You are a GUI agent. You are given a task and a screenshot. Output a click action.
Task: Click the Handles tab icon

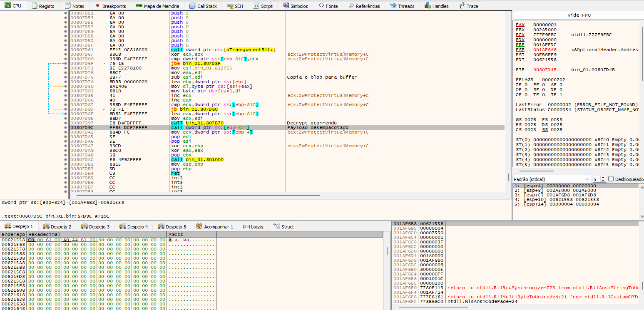[x=428, y=6]
